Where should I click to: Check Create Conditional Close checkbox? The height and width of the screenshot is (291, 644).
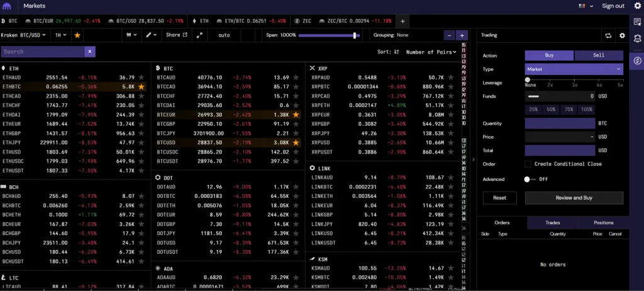pos(528,164)
